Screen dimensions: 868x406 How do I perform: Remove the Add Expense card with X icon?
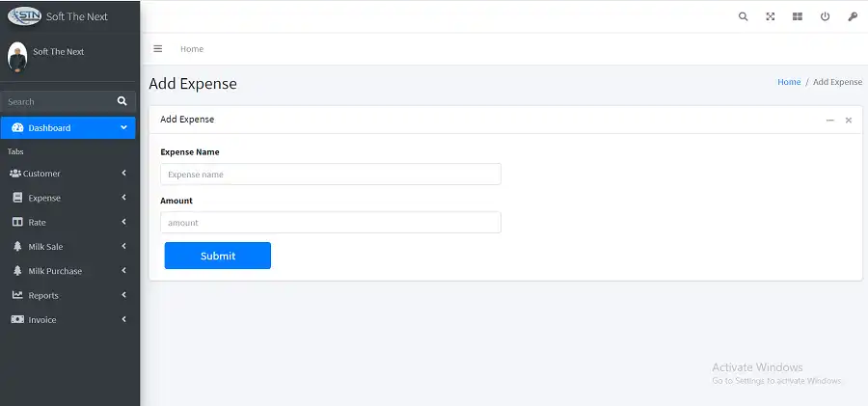849,120
